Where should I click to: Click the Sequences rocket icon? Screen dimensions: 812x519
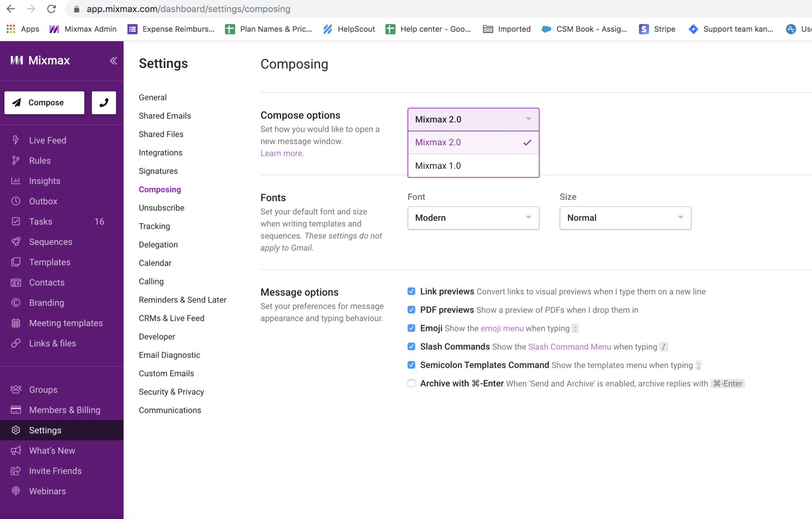(15, 242)
